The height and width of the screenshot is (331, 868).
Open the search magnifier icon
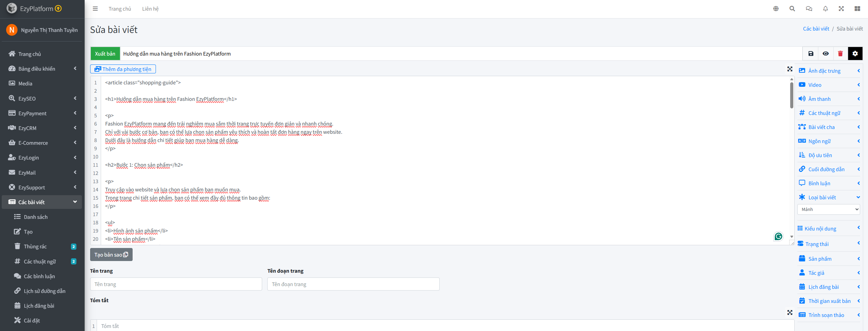pyautogui.click(x=792, y=9)
